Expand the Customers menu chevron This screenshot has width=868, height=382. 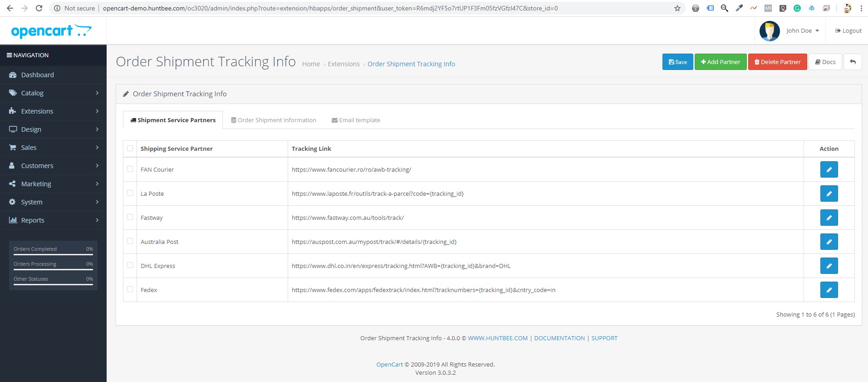[97, 166]
